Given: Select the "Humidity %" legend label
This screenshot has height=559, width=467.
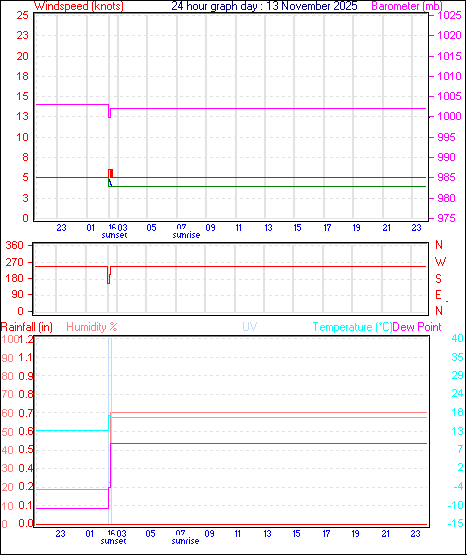Looking at the screenshot, I should pyautogui.click(x=92, y=327).
